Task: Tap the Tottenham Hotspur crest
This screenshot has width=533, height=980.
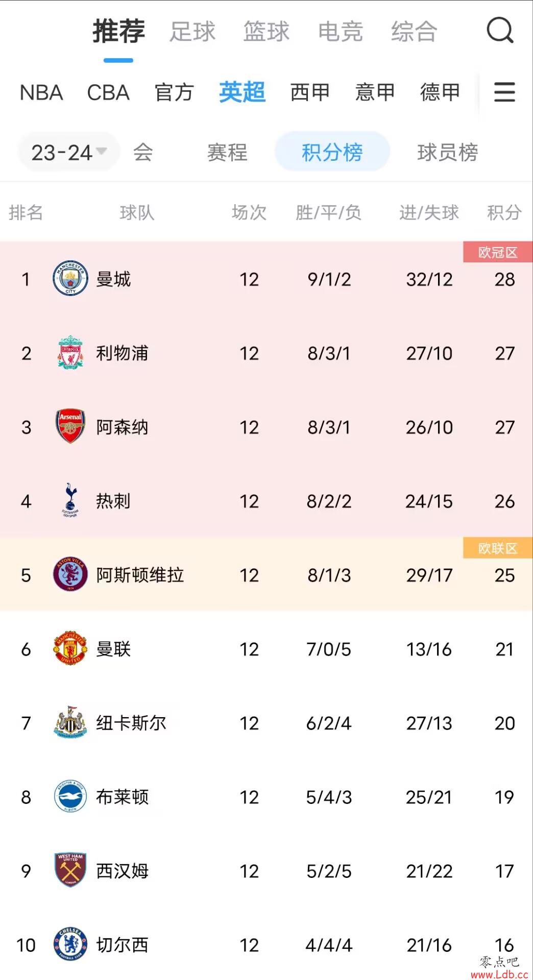Action: point(70,500)
